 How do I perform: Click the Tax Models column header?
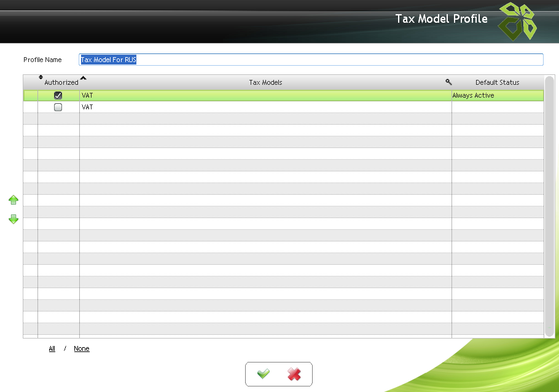265,82
